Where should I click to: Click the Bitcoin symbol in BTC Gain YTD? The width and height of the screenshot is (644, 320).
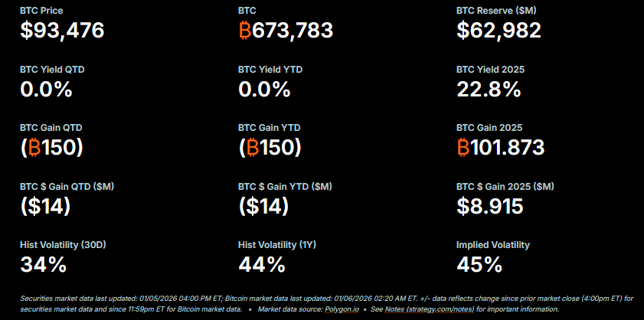[x=255, y=148]
